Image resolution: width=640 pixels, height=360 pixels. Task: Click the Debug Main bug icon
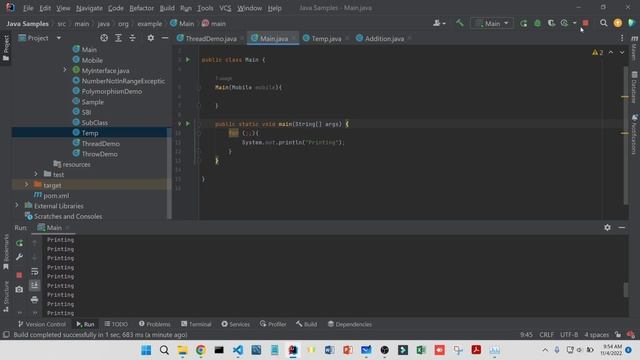point(538,23)
